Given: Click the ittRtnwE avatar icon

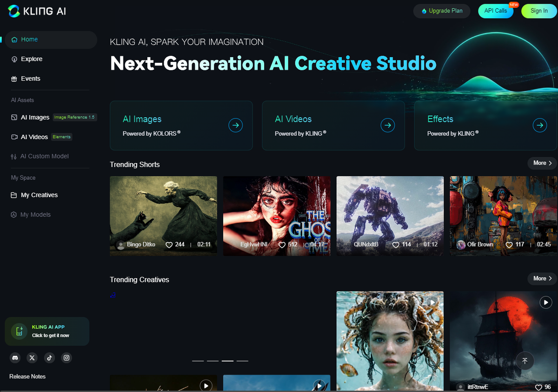Looking at the screenshot, I should (461, 387).
